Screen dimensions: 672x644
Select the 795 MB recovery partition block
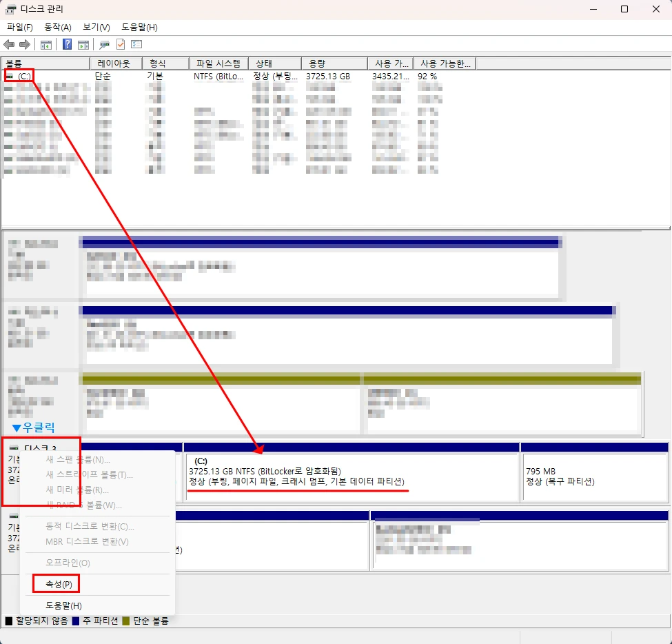(x=594, y=472)
